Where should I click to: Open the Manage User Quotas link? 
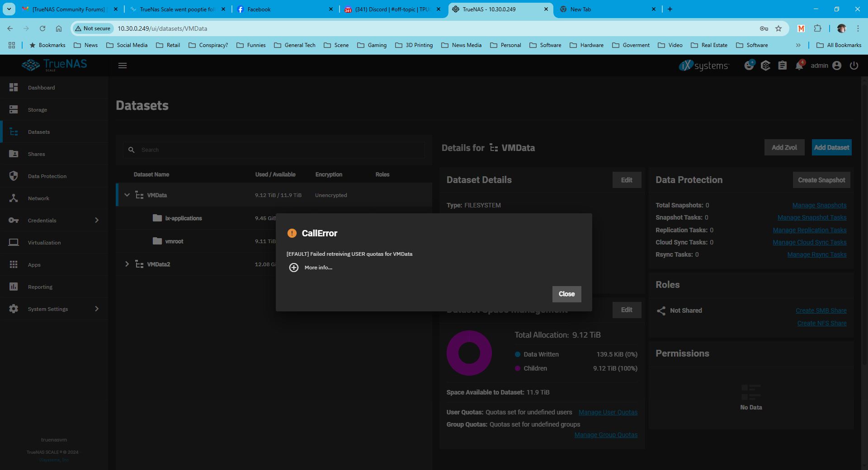point(608,412)
